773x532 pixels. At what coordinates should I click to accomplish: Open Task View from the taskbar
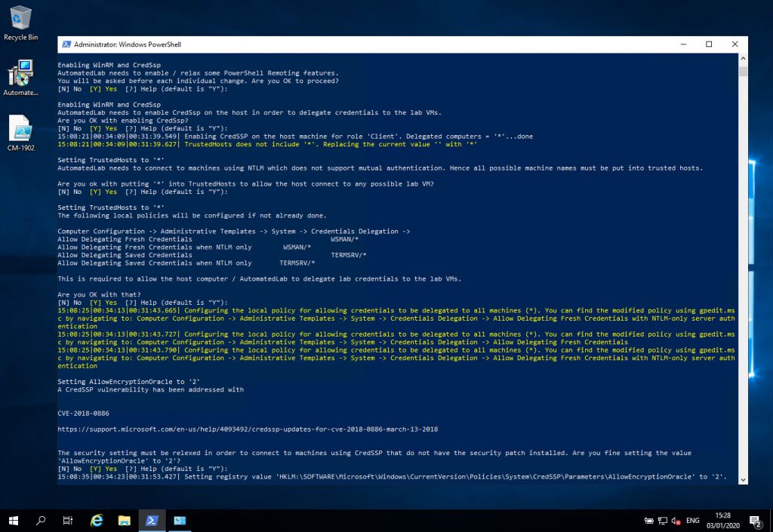(x=68, y=520)
